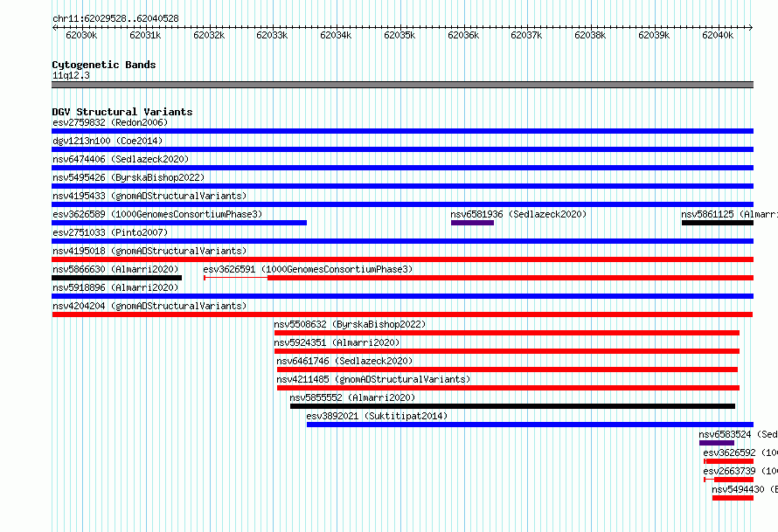Click the red bar under nsv4204204
778x532 pixels.
(x=402, y=314)
